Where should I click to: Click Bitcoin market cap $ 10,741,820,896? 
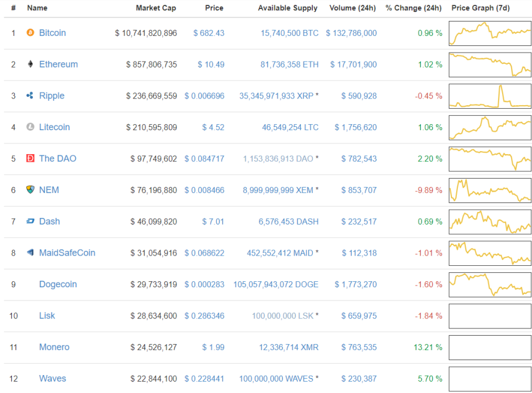point(146,33)
